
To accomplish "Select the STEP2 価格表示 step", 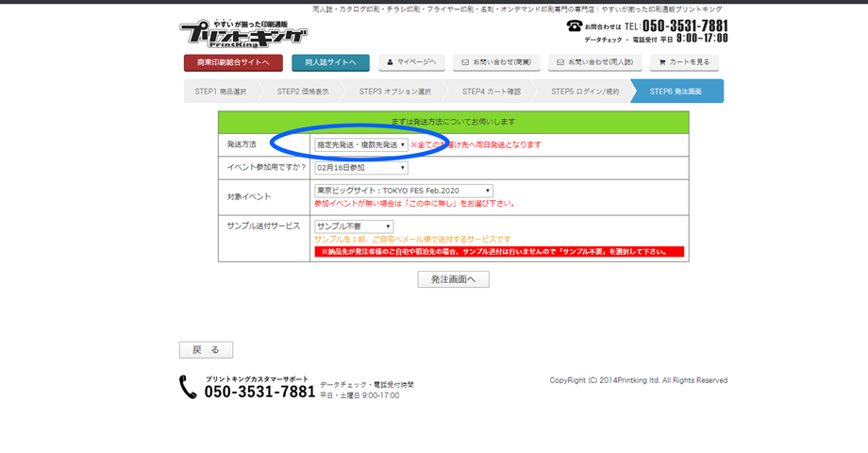I will tap(303, 92).
